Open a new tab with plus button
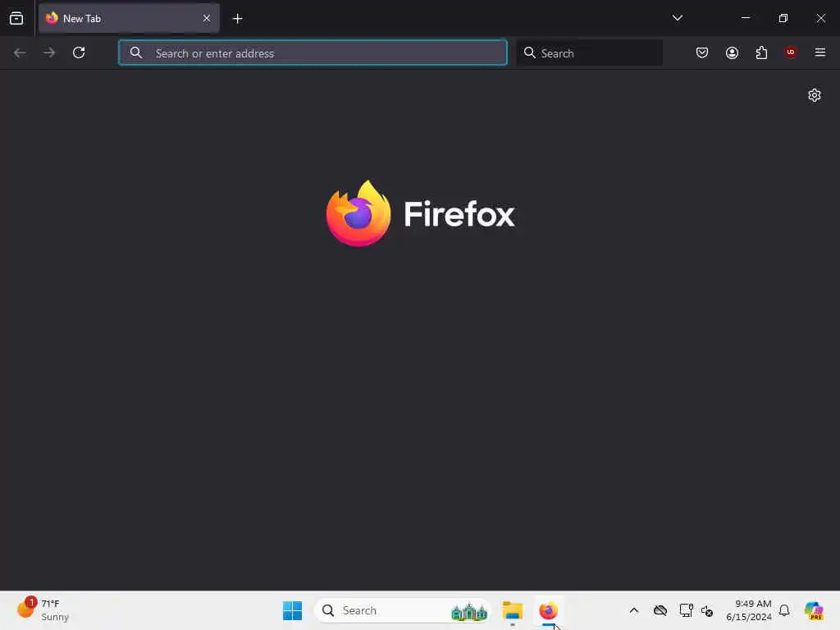This screenshot has height=630, width=840. click(x=237, y=19)
